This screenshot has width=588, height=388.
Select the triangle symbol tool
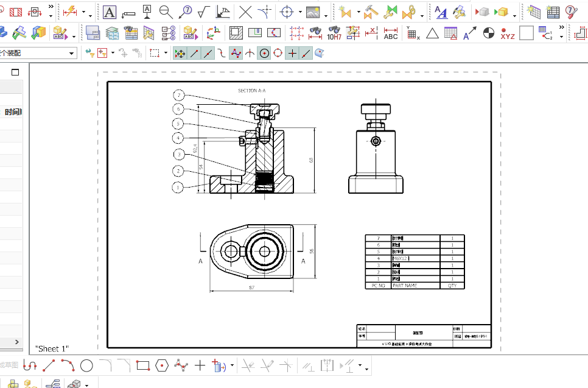coord(432,34)
